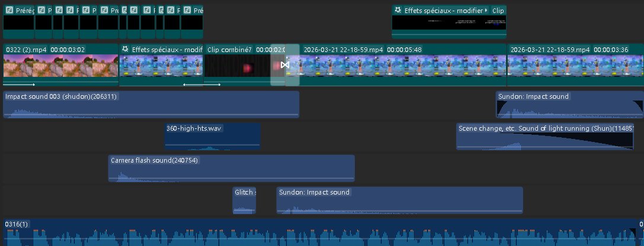The width and height of the screenshot is (644, 246).
Task: Select the Scene change, etc. Sound of light running clip
Action: pyautogui.click(x=545, y=137)
